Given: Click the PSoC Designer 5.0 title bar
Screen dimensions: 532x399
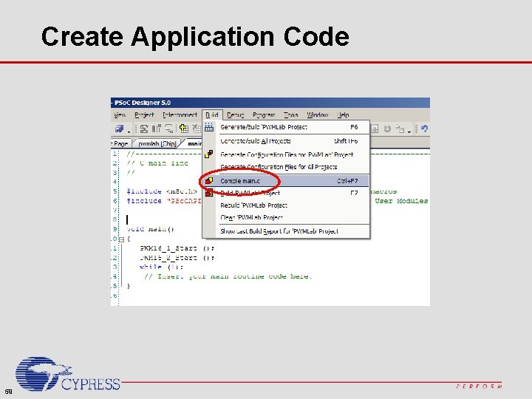Looking at the screenshot, I should coord(270,103).
